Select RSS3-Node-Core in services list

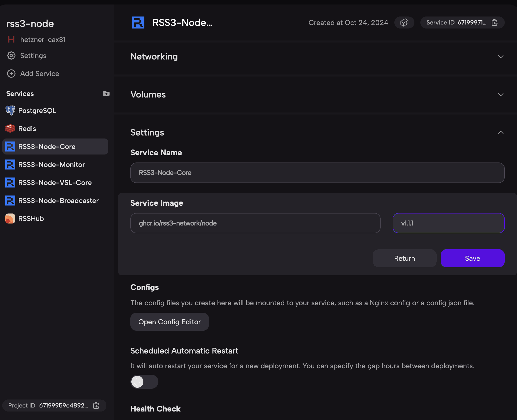[x=55, y=146]
